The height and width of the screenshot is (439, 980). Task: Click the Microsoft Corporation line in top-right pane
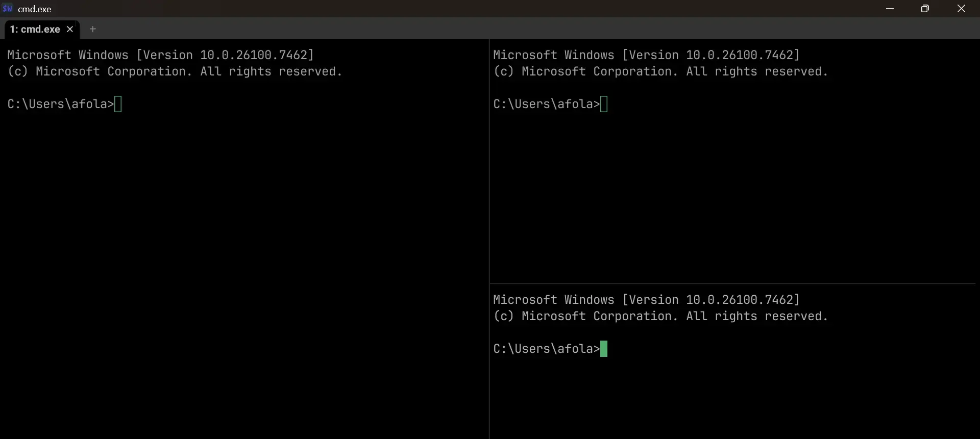click(x=660, y=71)
